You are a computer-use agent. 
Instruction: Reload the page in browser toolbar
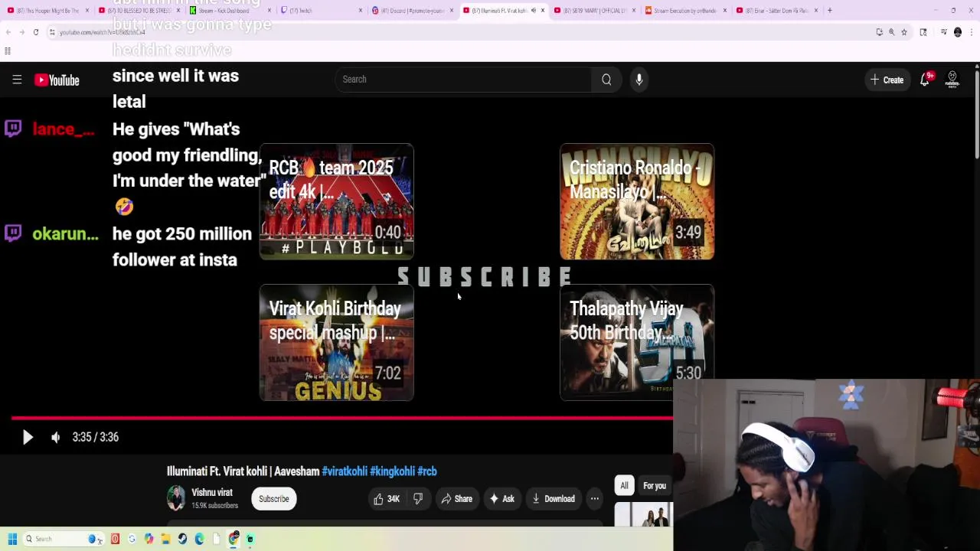tap(36, 32)
